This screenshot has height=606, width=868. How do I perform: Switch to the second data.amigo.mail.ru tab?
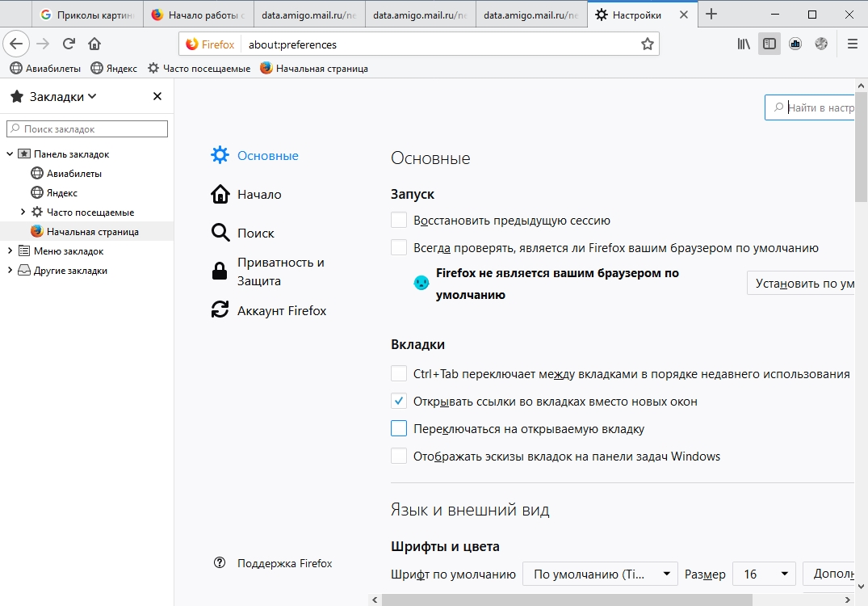tap(420, 15)
